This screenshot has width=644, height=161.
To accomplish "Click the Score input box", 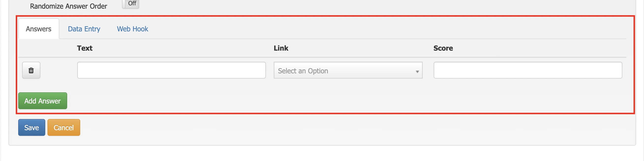I will (x=528, y=70).
